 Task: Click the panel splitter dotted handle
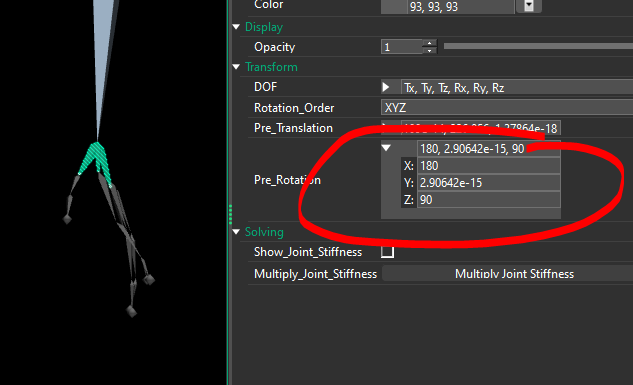click(x=231, y=214)
